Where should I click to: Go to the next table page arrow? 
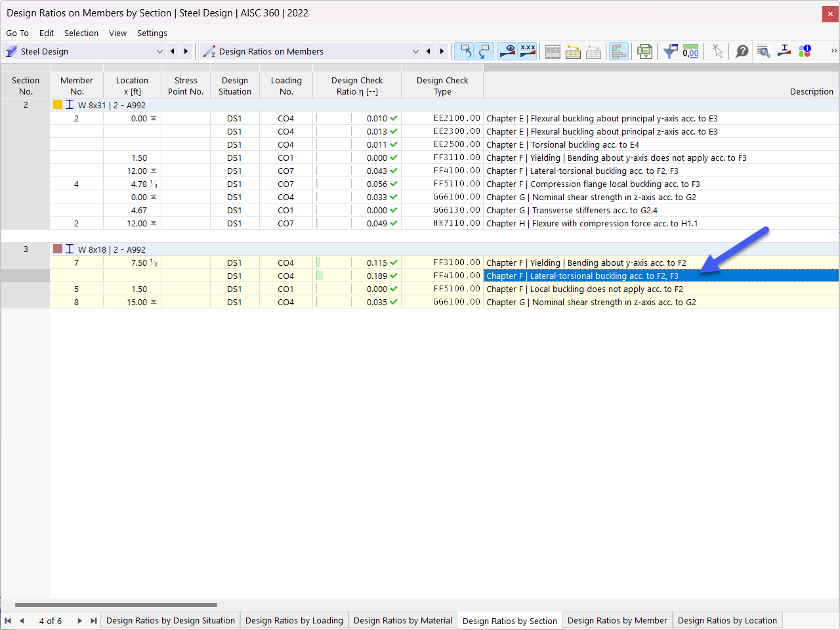[x=80, y=620]
